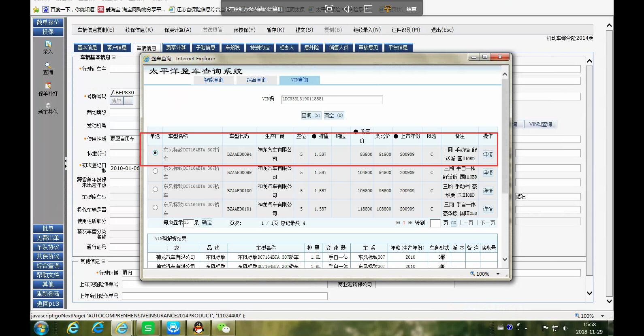
Task: Go to last page icon in pager
Action: pyautogui.click(x=410, y=223)
